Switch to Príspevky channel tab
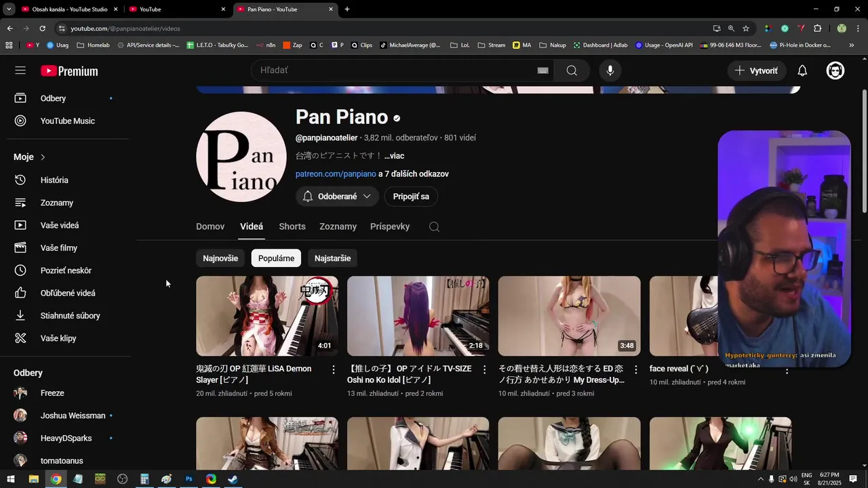868x488 pixels. tap(390, 226)
